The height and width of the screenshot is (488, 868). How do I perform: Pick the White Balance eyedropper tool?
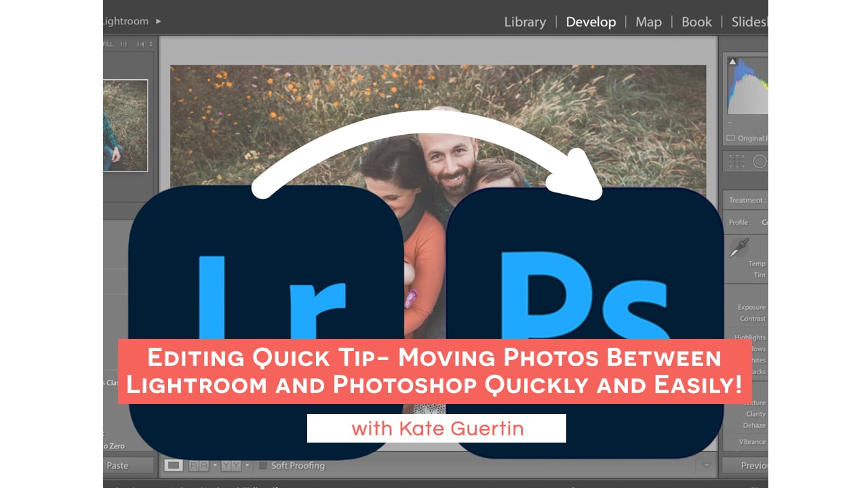738,248
